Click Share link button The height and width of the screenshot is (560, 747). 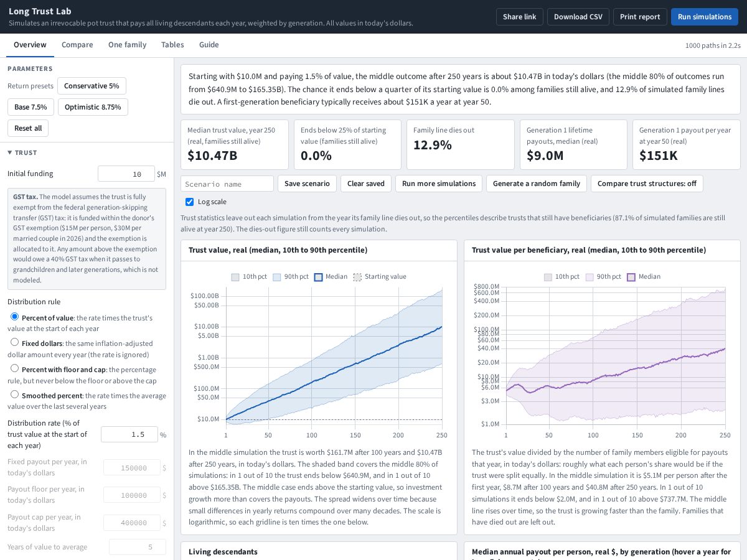(520, 17)
